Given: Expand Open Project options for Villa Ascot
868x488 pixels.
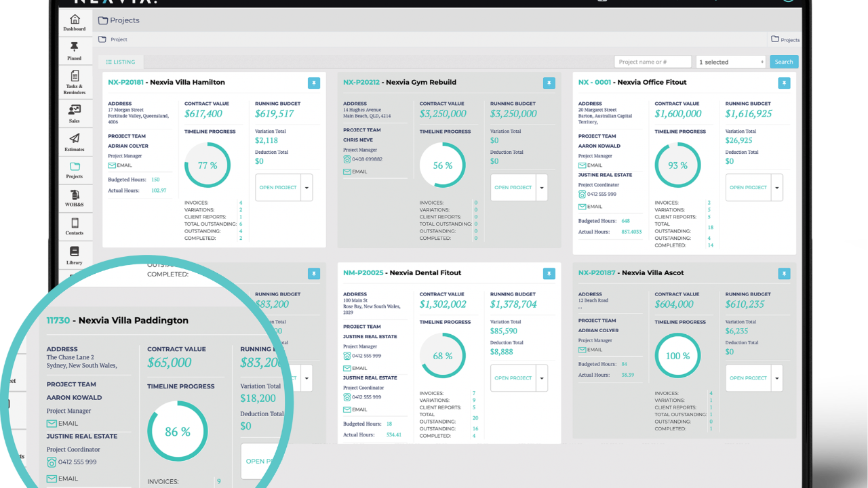Looking at the screenshot, I should 777,378.
